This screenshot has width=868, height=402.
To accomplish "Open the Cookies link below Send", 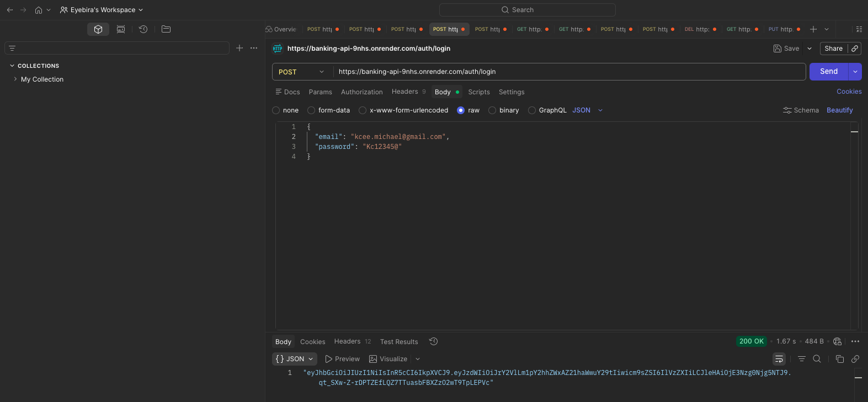I will pyautogui.click(x=849, y=92).
